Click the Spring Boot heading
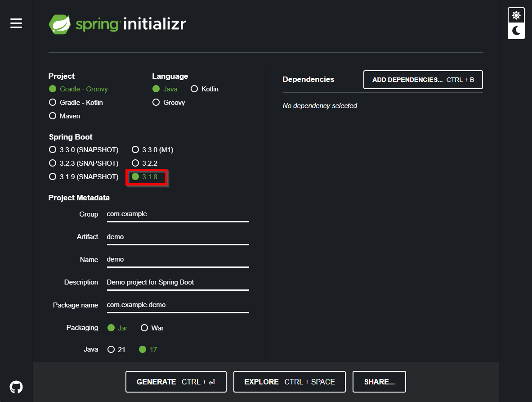This screenshot has height=402, width=532. tap(71, 137)
